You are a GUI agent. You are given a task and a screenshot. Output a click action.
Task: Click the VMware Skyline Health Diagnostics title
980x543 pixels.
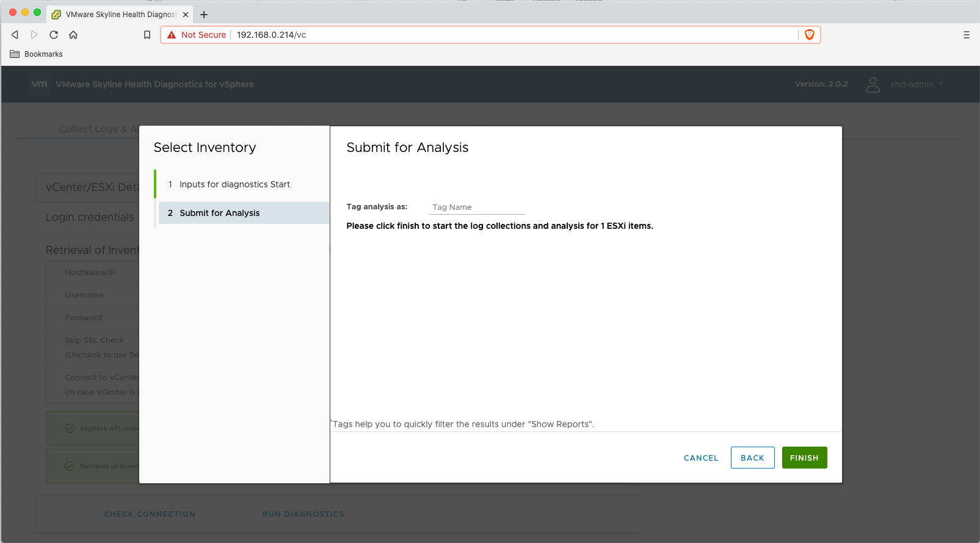[154, 84]
